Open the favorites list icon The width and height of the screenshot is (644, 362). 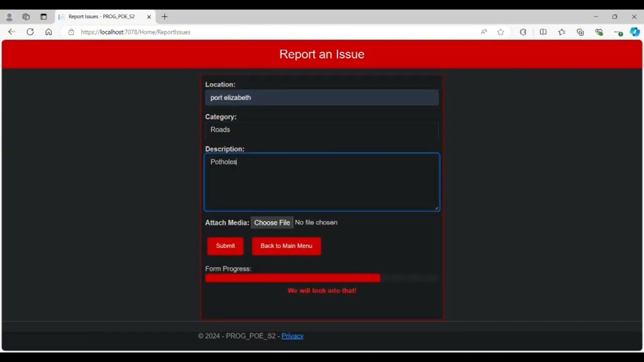561,32
